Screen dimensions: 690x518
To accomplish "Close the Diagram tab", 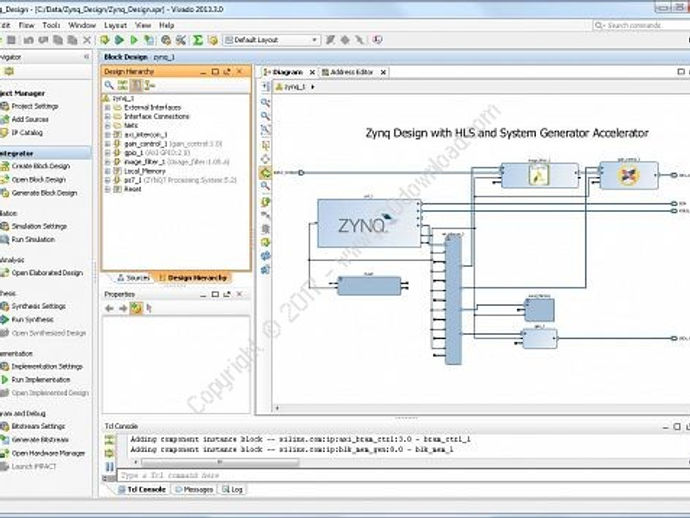I will tap(312, 72).
